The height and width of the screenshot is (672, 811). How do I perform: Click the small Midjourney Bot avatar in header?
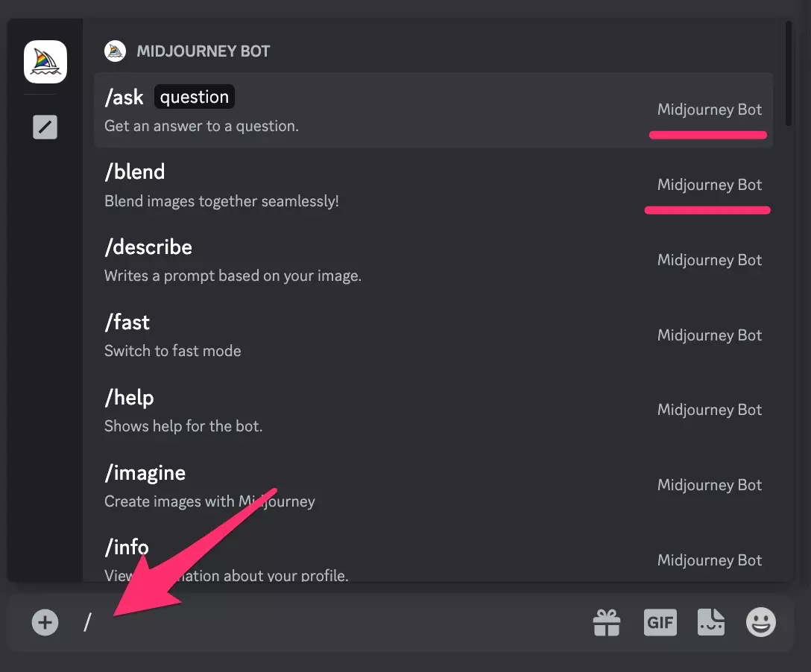tap(115, 51)
